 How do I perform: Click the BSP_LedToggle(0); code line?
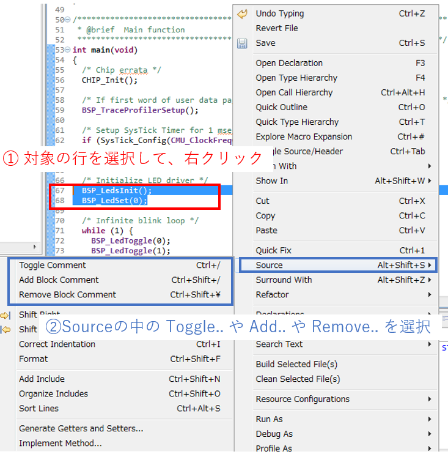131,240
